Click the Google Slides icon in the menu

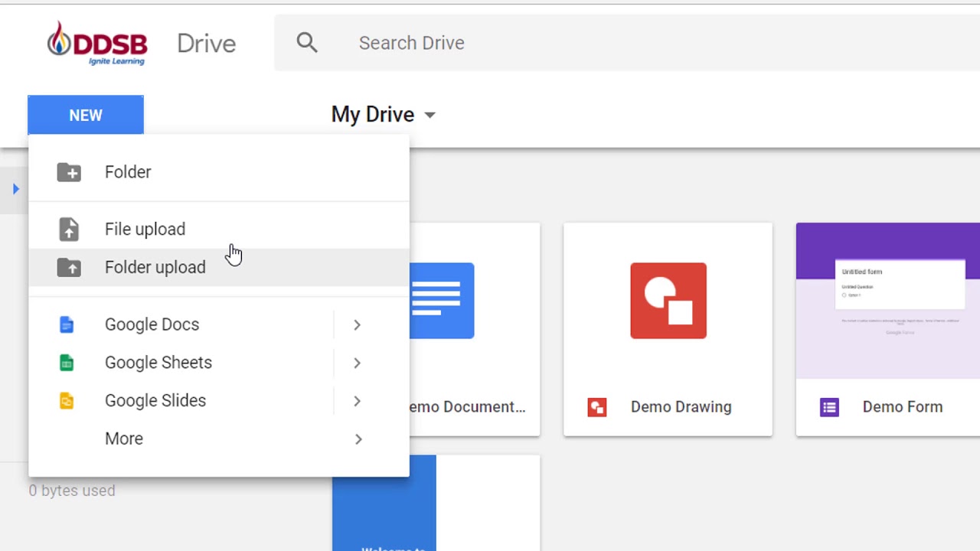(x=67, y=400)
